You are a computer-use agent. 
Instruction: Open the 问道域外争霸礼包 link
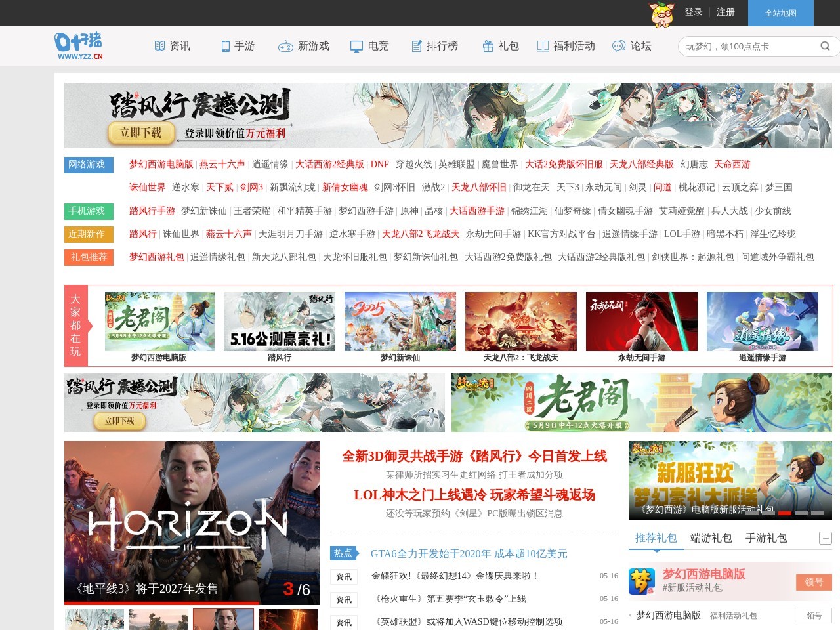778,257
